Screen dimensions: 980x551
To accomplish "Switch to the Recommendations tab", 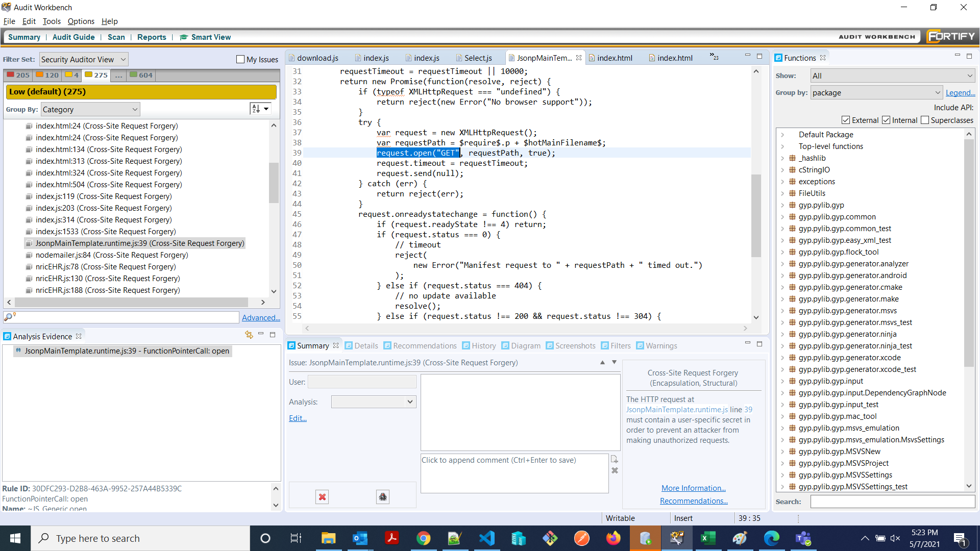I will pyautogui.click(x=420, y=346).
